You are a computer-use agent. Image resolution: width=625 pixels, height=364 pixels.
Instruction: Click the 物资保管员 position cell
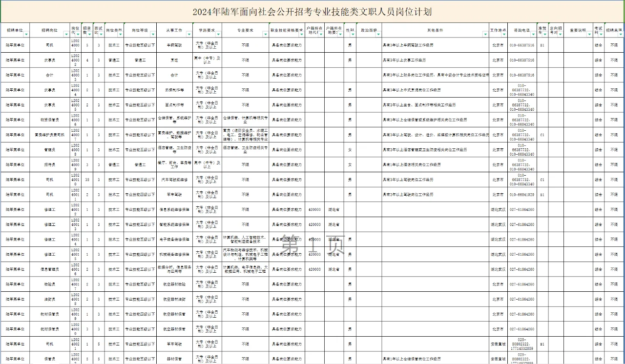(x=50, y=120)
